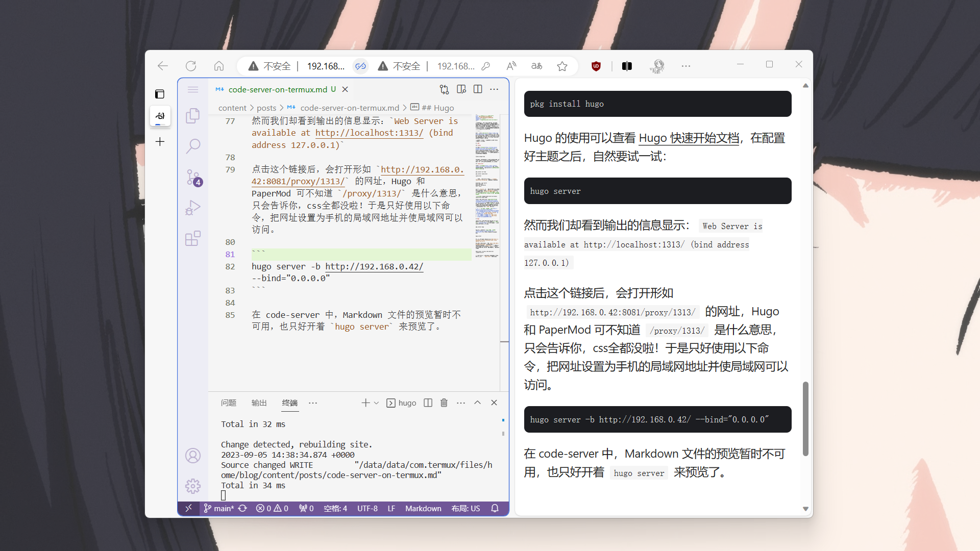Switch to the 输出 panel tab
The width and height of the screenshot is (980, 551).
coord(259,403)
